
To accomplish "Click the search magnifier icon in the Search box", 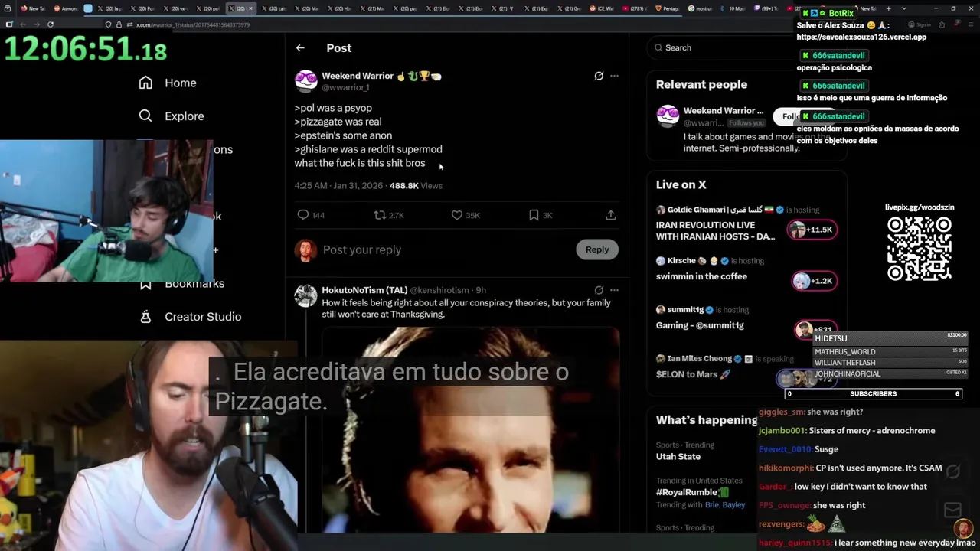I will [658, 47].
